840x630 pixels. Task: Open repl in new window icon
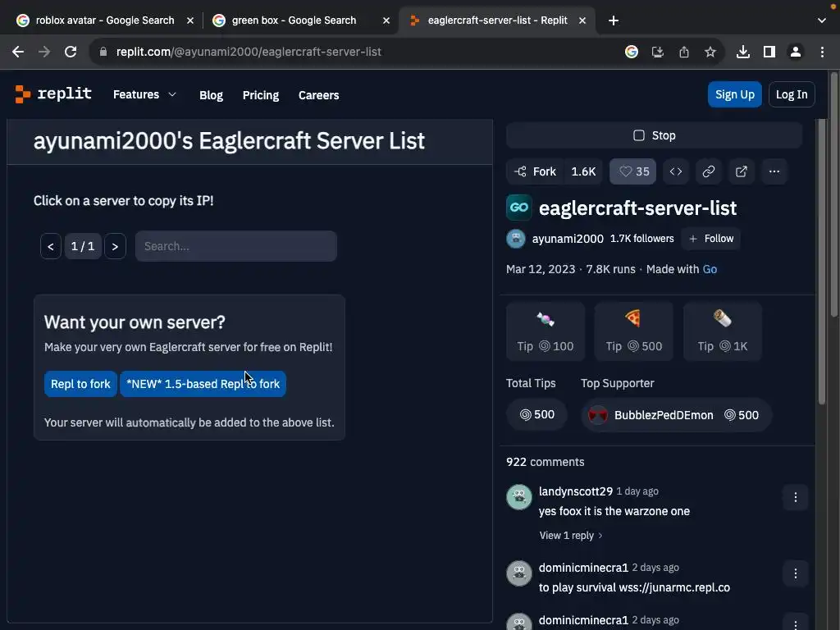742,171
